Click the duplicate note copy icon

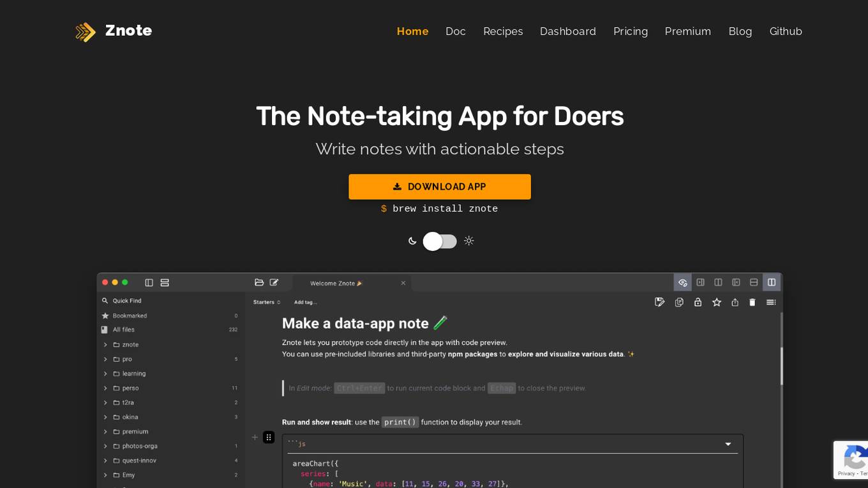click(x=679, y=302)
